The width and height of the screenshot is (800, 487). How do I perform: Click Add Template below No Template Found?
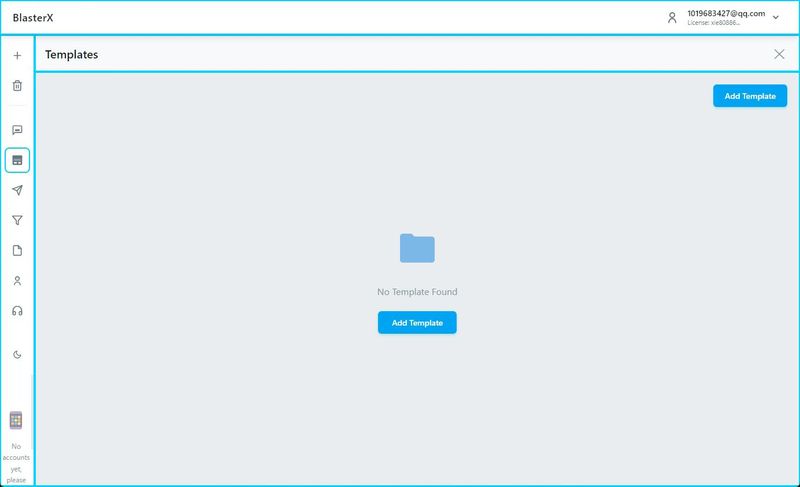(x=417, y=323)
